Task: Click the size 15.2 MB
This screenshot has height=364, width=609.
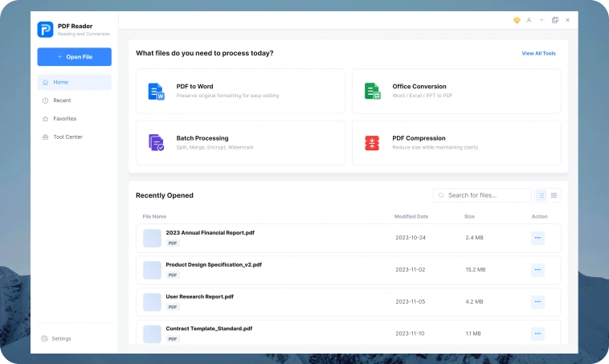Action: click(476, 270)
